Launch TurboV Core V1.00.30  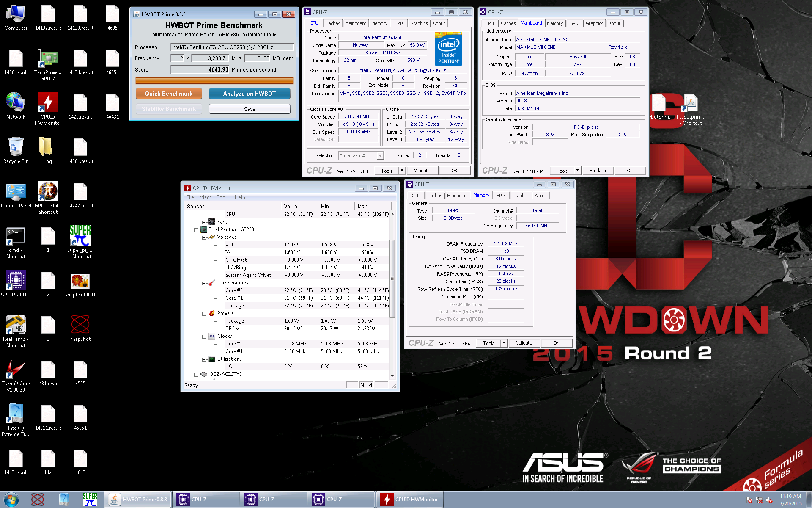[x=16, y=376]
